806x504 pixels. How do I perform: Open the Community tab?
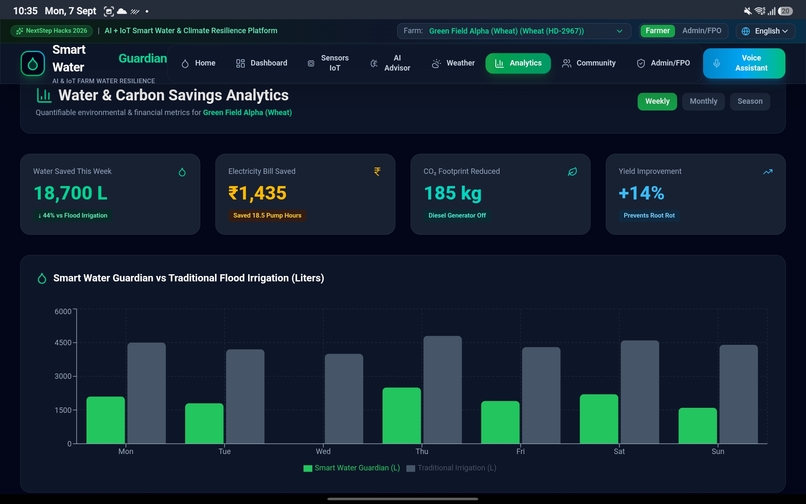(589, 63)
